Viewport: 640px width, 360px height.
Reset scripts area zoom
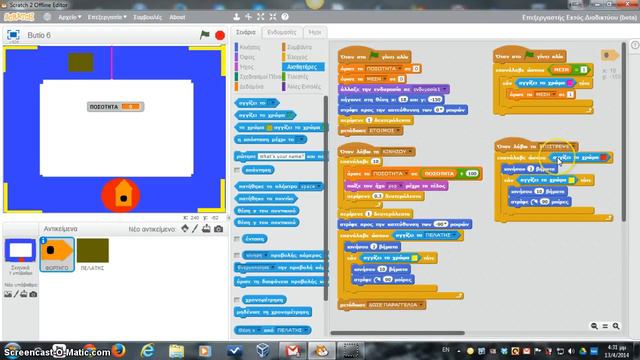[x=605, y=326]
